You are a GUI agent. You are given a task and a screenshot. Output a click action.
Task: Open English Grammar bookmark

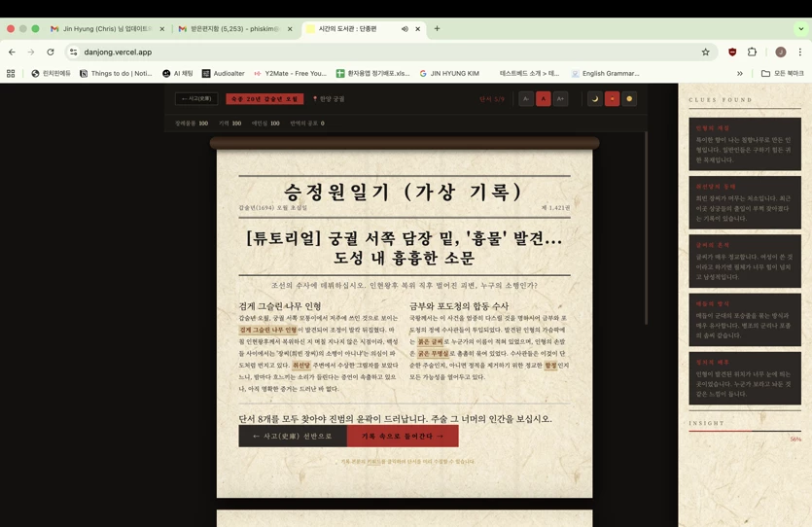606,74
